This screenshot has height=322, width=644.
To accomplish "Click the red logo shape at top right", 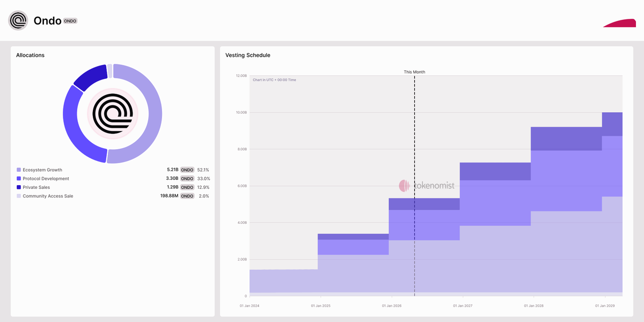I will click(x=620, y=23).
